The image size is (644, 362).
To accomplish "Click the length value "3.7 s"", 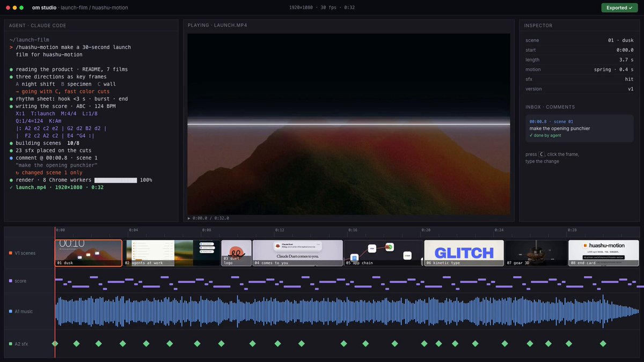I will click(x=626, y=60).
